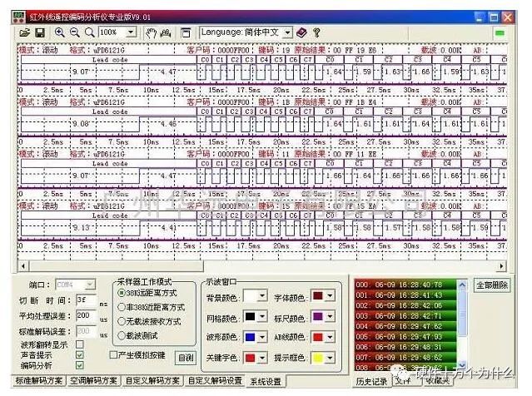Zoom in with the plus magnifier icon

coord(60,32)
